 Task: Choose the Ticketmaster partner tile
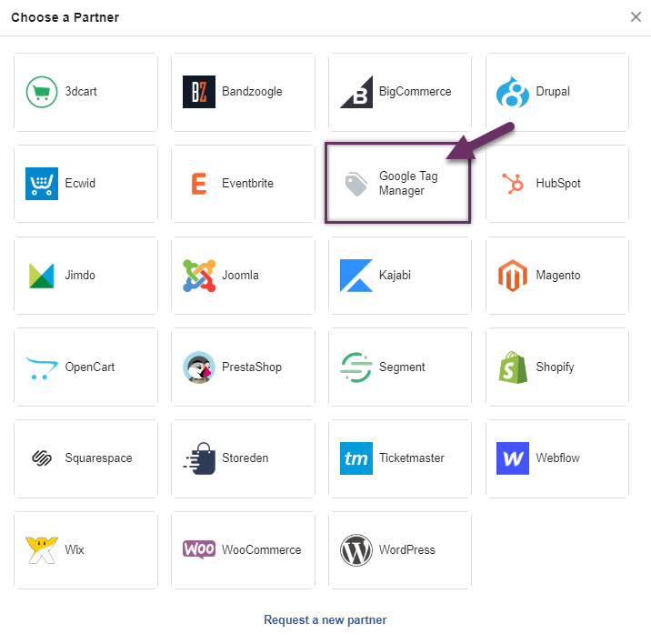pyautogui.click(x=400, y=458)
